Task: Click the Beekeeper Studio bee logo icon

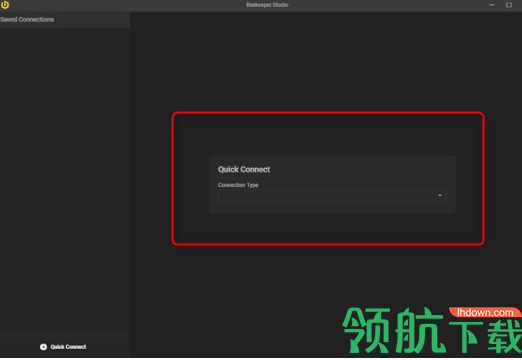Action: pyautogui.click(x=5, y=5)
